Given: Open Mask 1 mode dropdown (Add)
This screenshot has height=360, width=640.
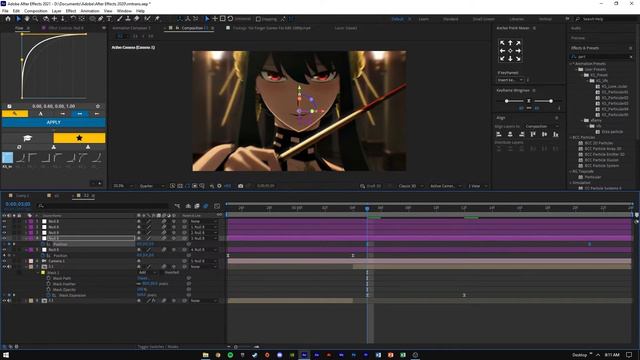Looking at the screenshot, I should click(147, 272).
